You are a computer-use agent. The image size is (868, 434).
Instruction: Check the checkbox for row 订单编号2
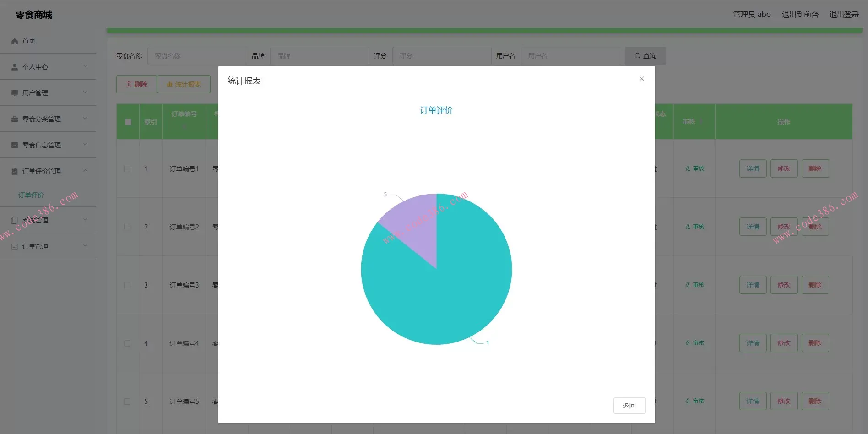click(127, 227)
